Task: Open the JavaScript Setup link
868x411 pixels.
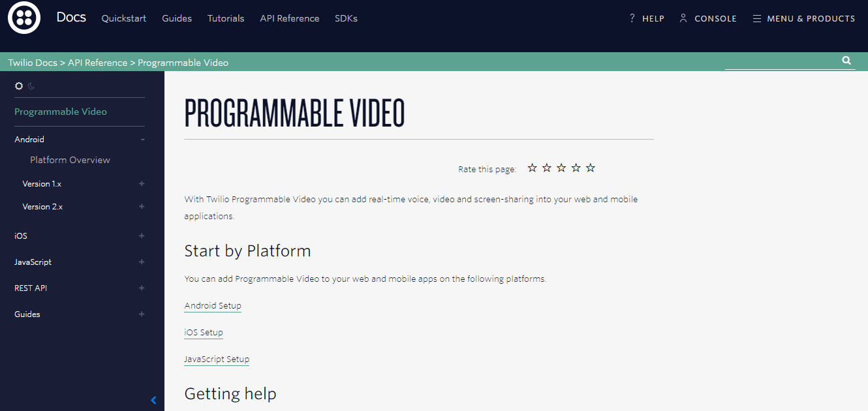Action: [x=217, y=359]
